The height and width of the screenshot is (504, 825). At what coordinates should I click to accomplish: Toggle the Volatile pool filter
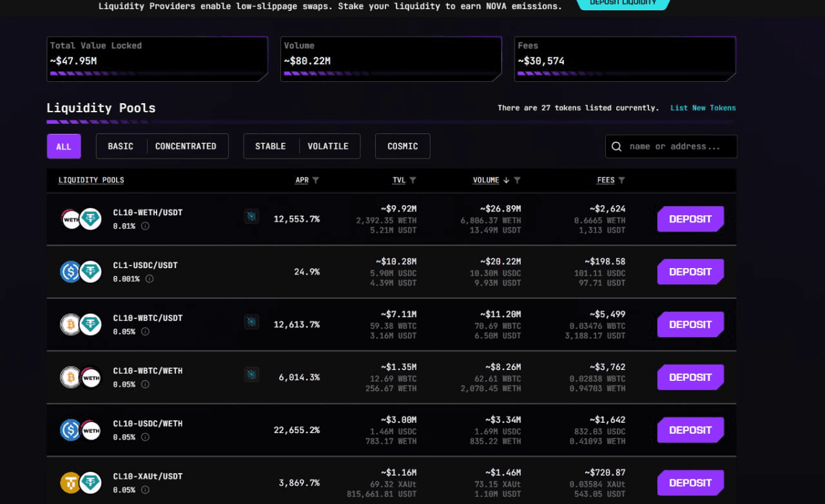click(328, 146)
